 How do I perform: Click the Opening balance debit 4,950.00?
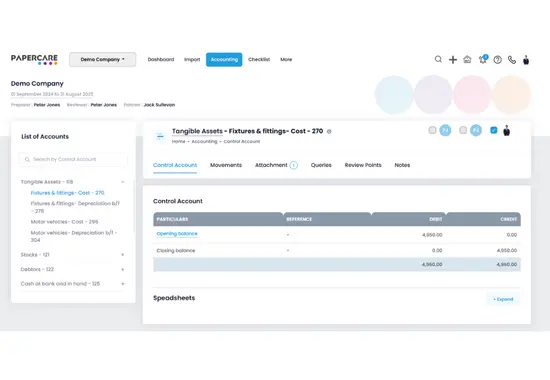click(432, 235)
